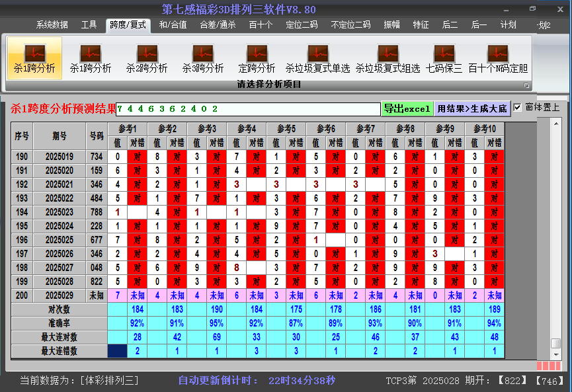Launch 杀垃圾复式单选 analysis icon
Screen dimensions: 572x392
coord(317,58)
